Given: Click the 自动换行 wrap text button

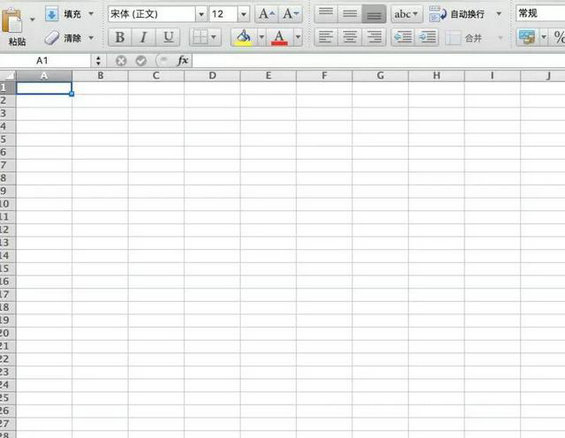Looking at the screenshot, I should click(457, 14).
